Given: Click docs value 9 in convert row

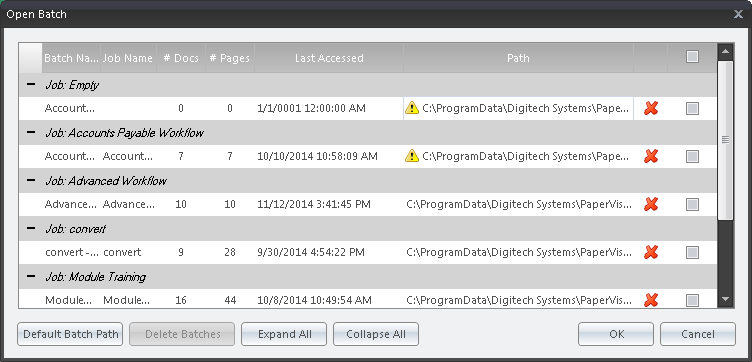Looking at the screenshot, I should point(181,252).
